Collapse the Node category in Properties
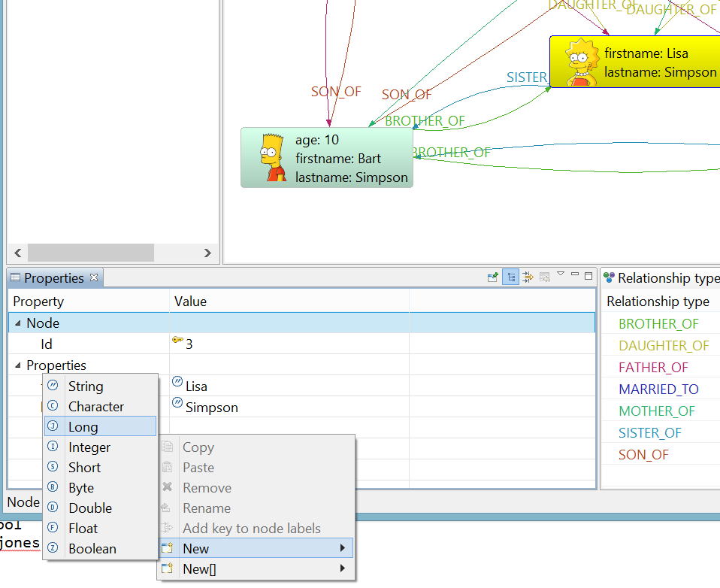 pos(18,323)
